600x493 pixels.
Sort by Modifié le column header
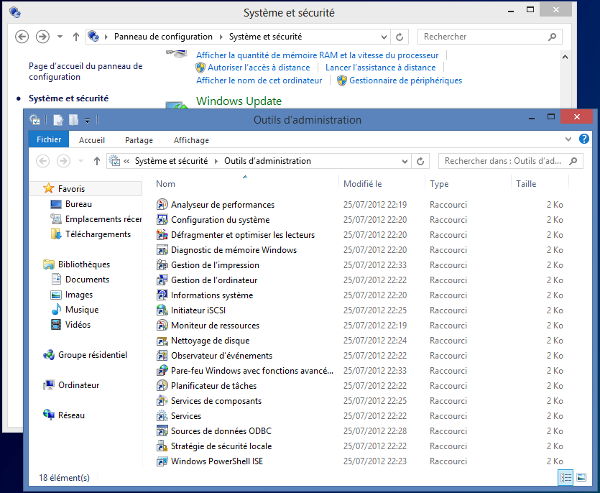pyautogui.click(x=362, y=184)
